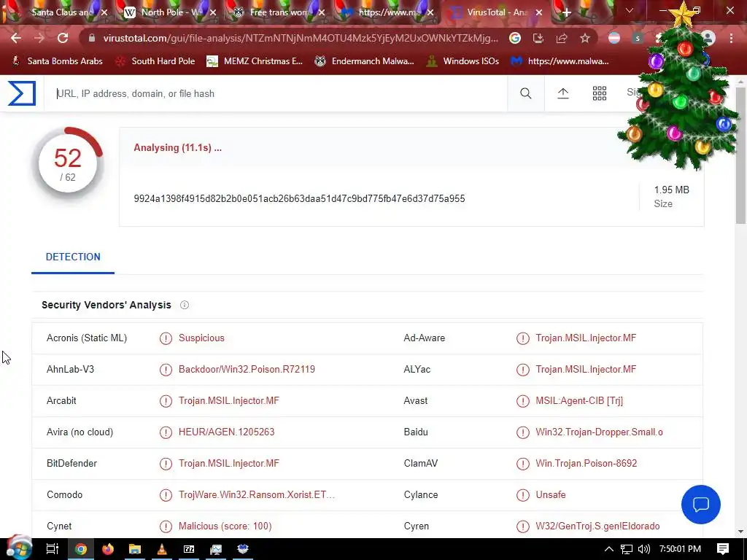The width and height of the screenshot is (747, 560).
Task: Click the virustotal.com address bar
Action: (300, 38)
